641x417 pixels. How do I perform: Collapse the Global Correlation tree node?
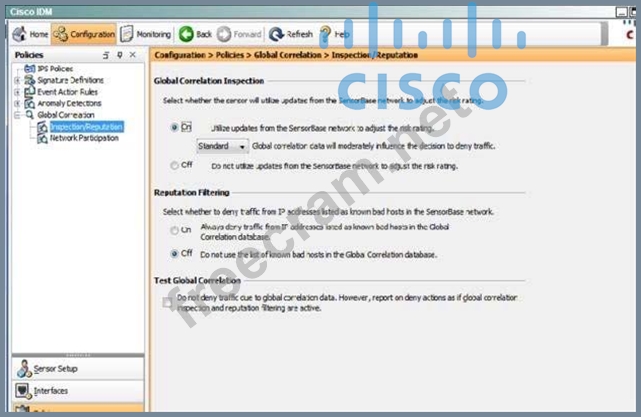(17, 115)
